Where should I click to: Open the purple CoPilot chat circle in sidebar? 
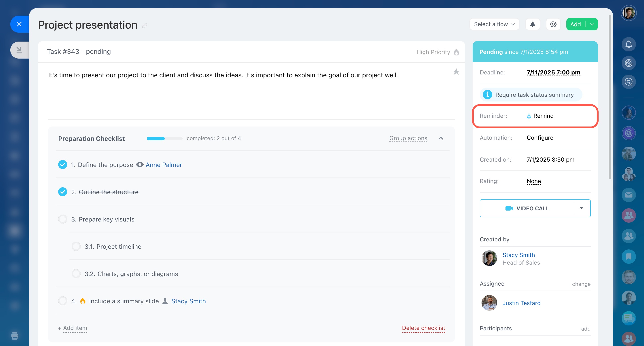coord(628,133)
